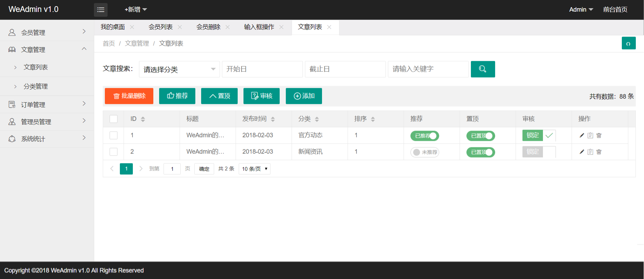Check the select-all checkbox in table header

[113, 119]
